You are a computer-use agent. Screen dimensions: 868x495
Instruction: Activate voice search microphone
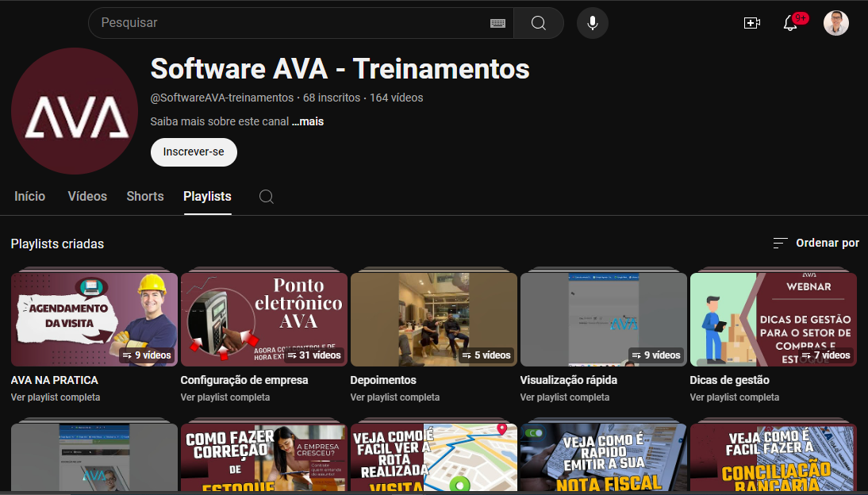click(592, 23)
